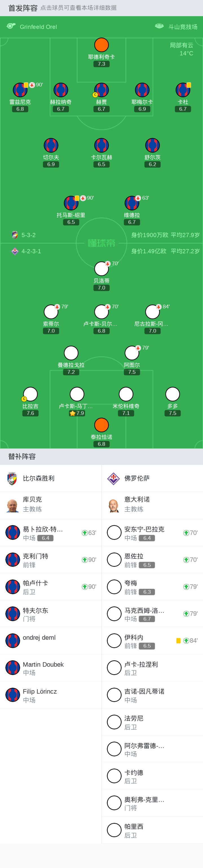The height and width of the screenshot is (868, 203).
Task: Open player 维德拉's match details
Action: pyautogui.click(x=132, y=203)
